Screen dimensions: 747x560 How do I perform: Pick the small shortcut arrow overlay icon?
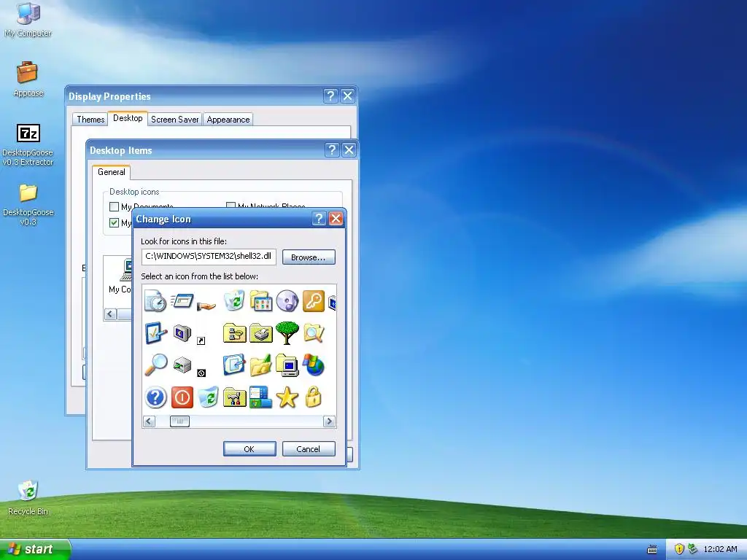(x=201, y=341)
